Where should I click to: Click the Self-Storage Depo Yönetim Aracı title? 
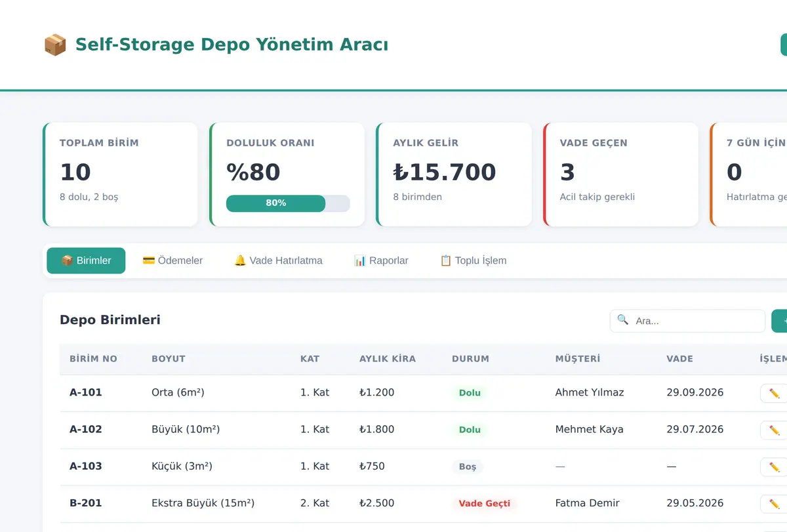point(232,45)
